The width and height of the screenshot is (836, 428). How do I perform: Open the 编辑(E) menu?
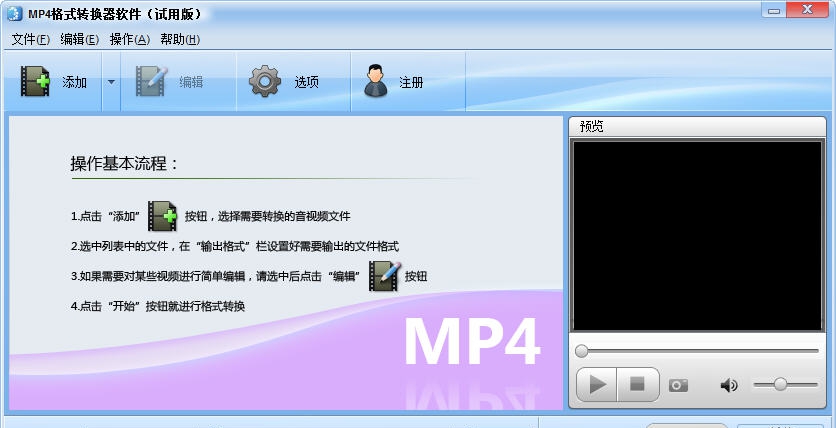click(x=79, y=39)
